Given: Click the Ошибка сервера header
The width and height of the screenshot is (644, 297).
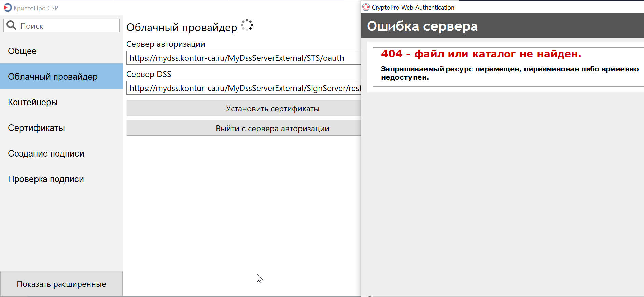Looking at the screenshot, I should [422, 26].
